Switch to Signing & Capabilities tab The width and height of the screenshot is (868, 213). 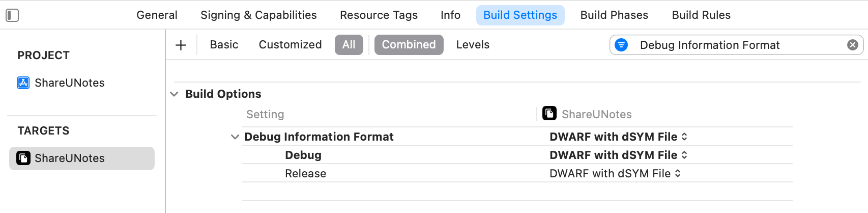(x=258, y=15)
